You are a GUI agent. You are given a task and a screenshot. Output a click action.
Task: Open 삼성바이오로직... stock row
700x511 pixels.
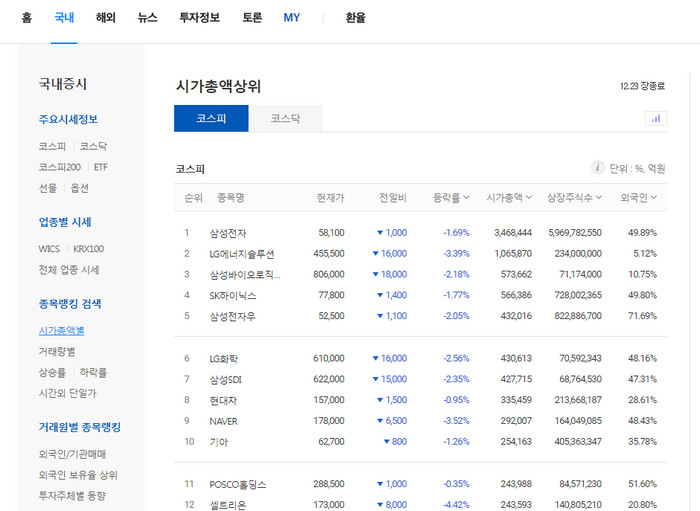[245, 274]
